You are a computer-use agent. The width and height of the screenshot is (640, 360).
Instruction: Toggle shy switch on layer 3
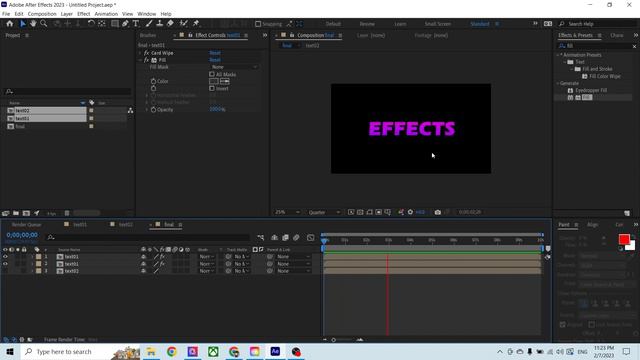(144, 271)
